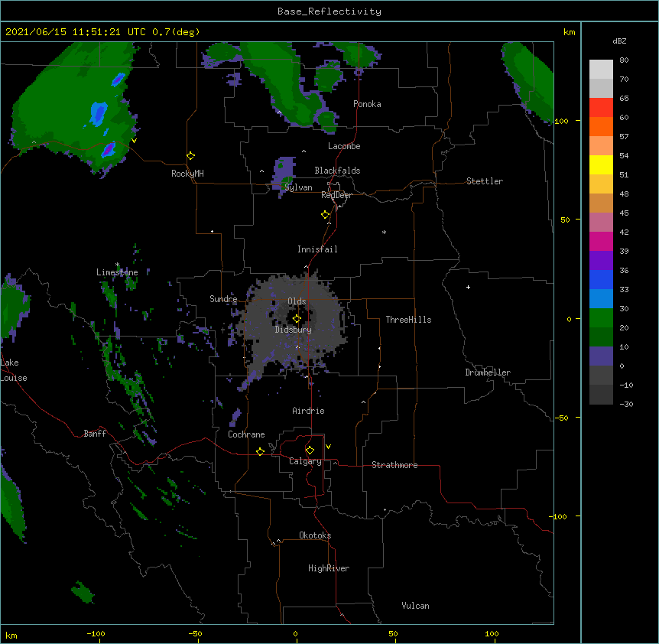Click the 80 dBZ value on the legend
This screenshot has height=644, width=659.
tap(624, 60)
